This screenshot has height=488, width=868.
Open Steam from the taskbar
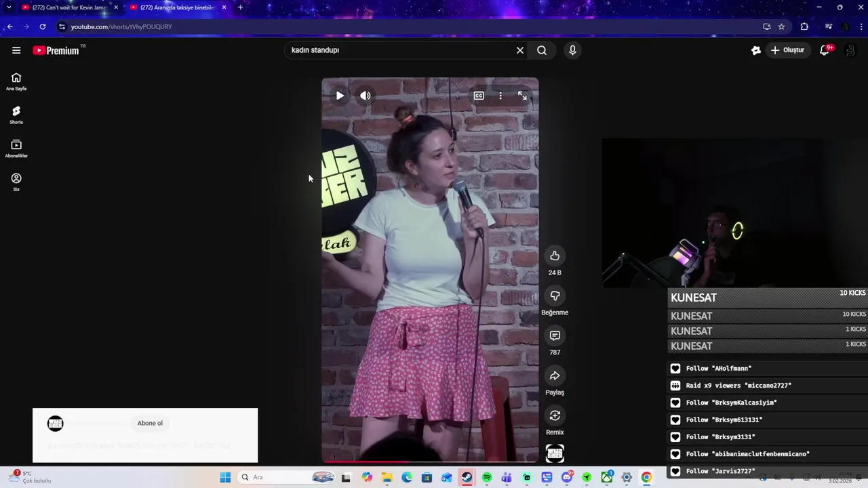(467, 477)
